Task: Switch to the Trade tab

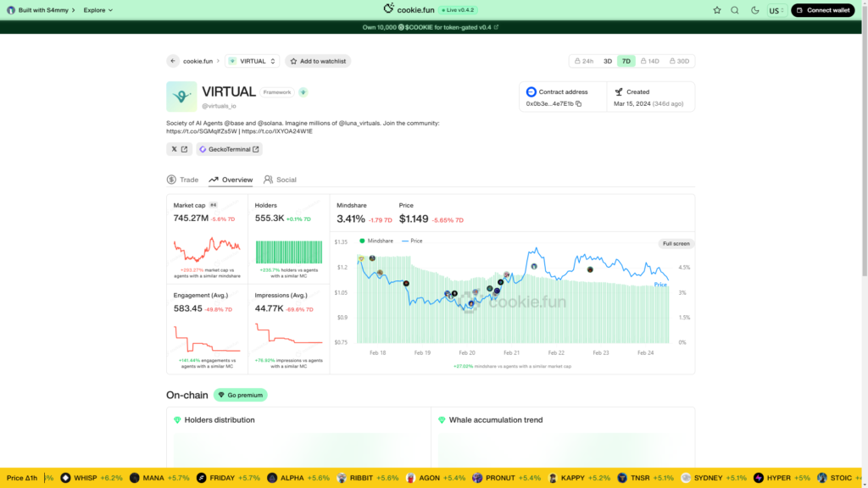Action: [183, 180]
